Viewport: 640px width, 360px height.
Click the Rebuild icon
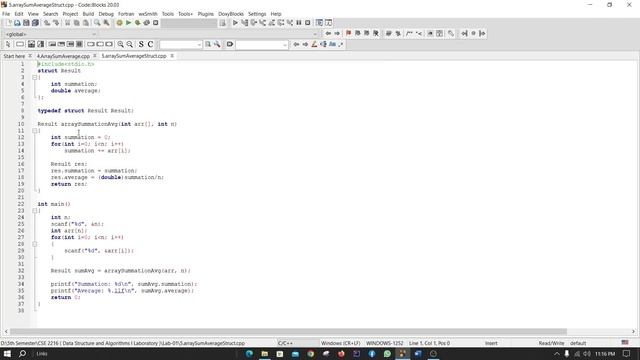pyautogui.click(x=147, y=23)
